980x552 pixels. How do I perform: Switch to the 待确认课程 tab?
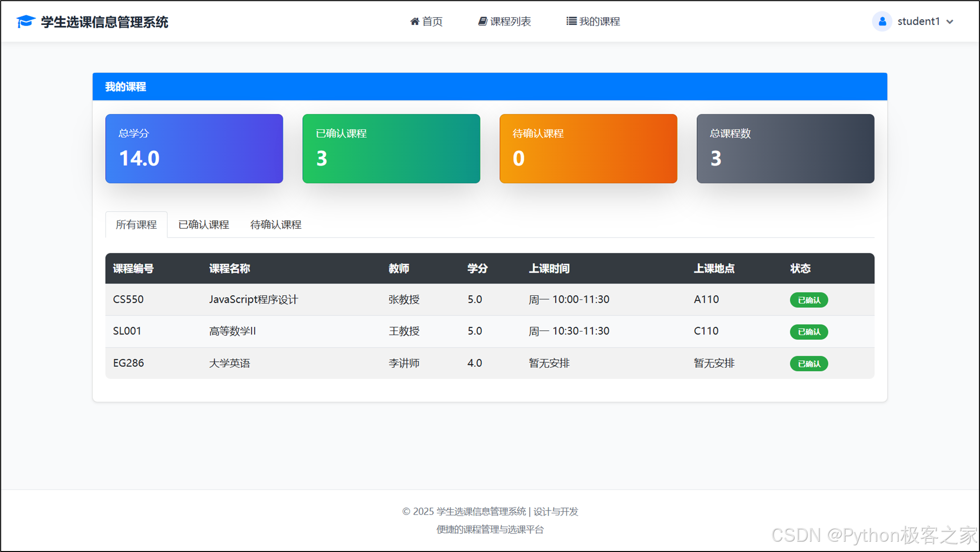(x=276, y=225)
